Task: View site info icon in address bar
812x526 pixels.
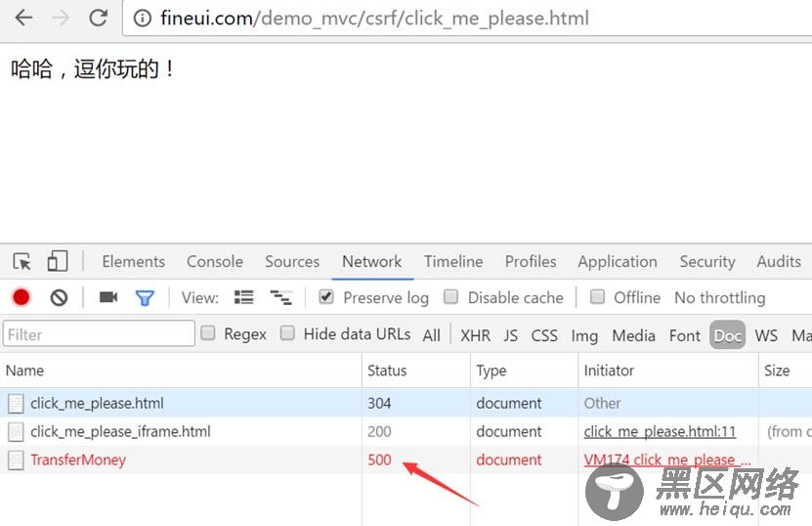Action: 143,19
